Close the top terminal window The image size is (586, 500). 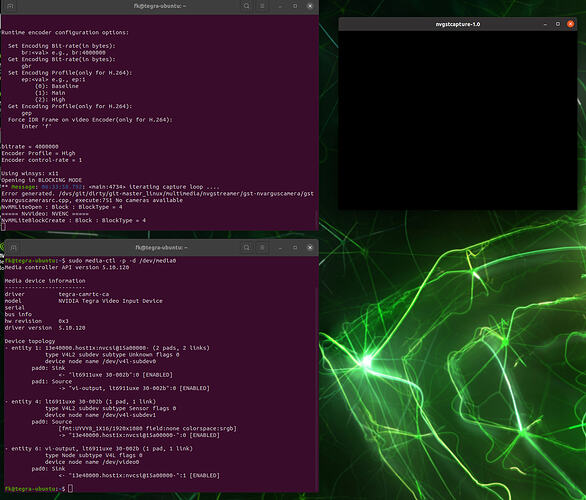(310, 6)
